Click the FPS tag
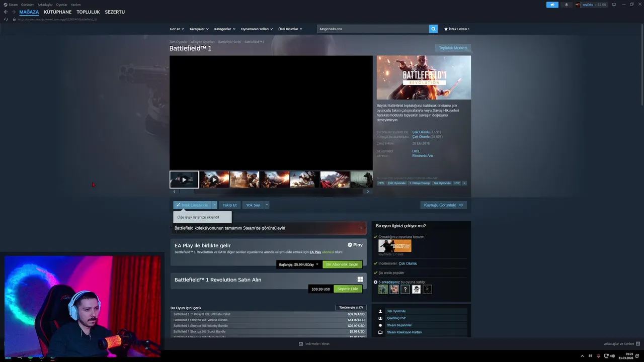Image resolution: width=644 pixels, height=362 pixels. (x=381, y=183)
